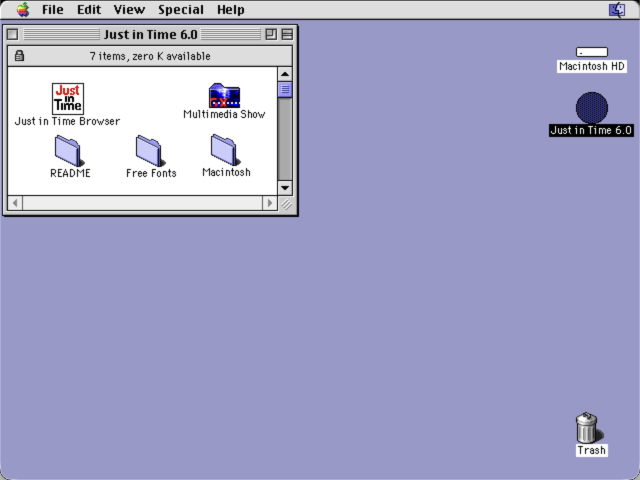Image resolution: width=640 pixels, height=480 pixels.
Task: Click the '7 items, zero K available' status text
Action: [150, 56]
